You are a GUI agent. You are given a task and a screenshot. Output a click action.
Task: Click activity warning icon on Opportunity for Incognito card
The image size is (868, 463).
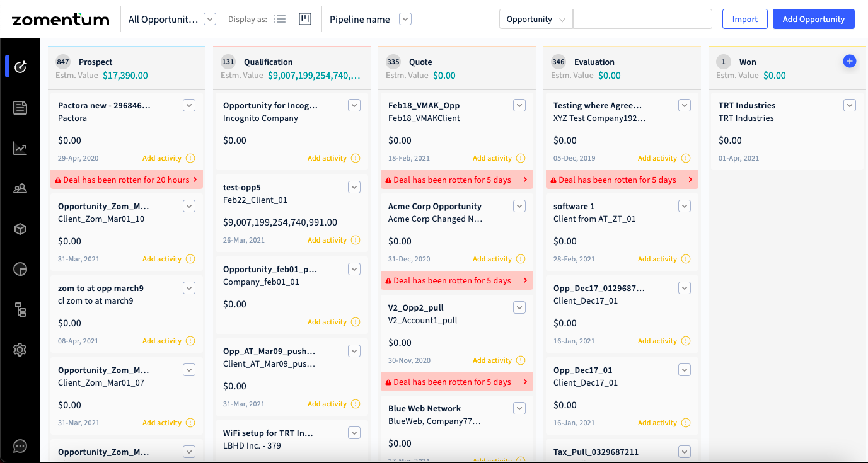356,158
